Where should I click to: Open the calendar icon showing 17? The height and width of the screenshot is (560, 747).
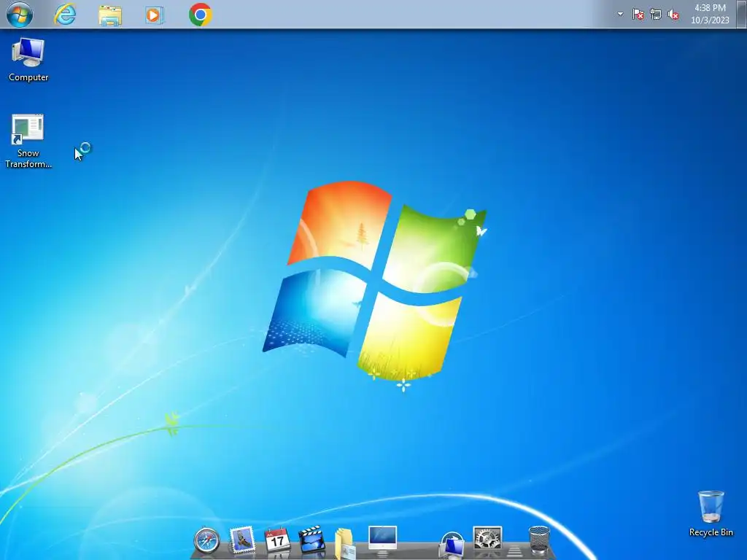pos(276,540)
